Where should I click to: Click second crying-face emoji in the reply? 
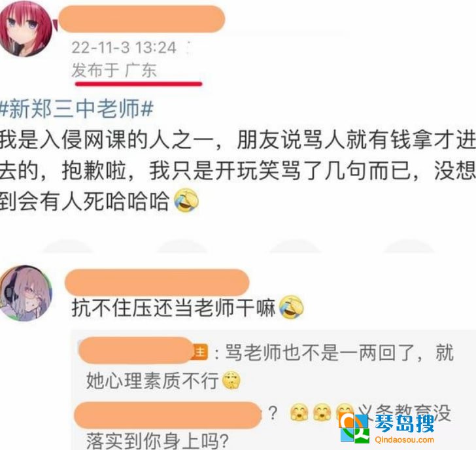(x=322, y=413)
